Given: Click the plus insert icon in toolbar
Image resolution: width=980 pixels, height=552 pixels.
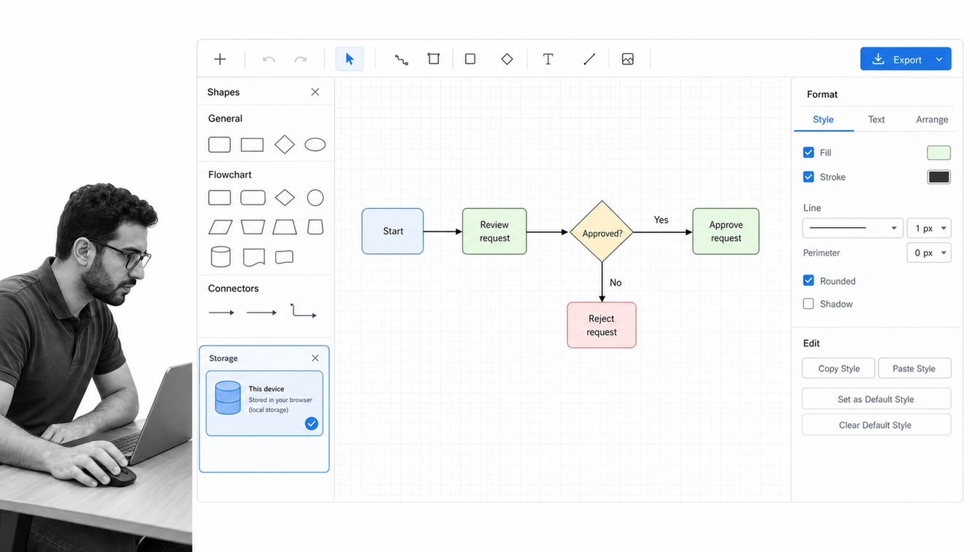Looking at the screenshot, I should point(220,59).
